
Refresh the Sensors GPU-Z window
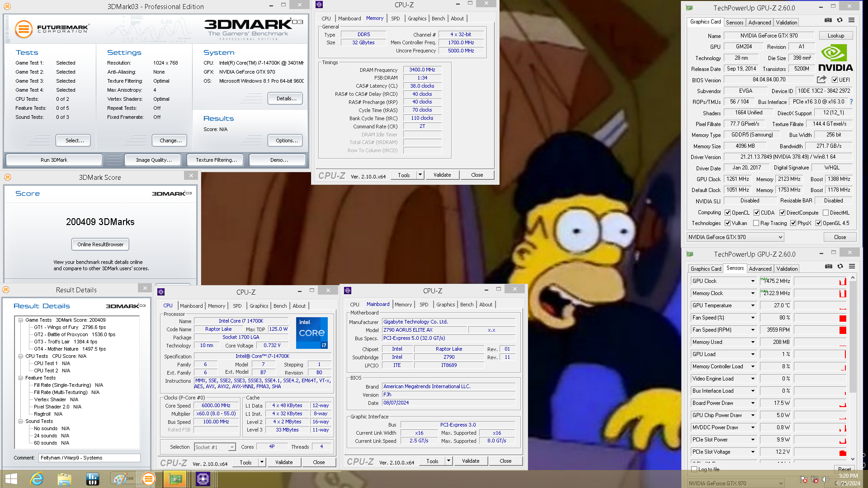click(x=840, y=267)
